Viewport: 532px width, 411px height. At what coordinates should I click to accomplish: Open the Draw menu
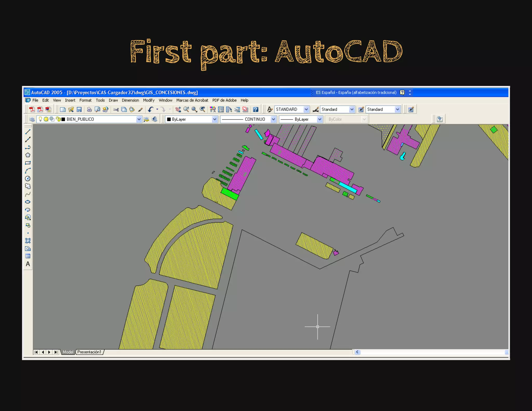113,100
